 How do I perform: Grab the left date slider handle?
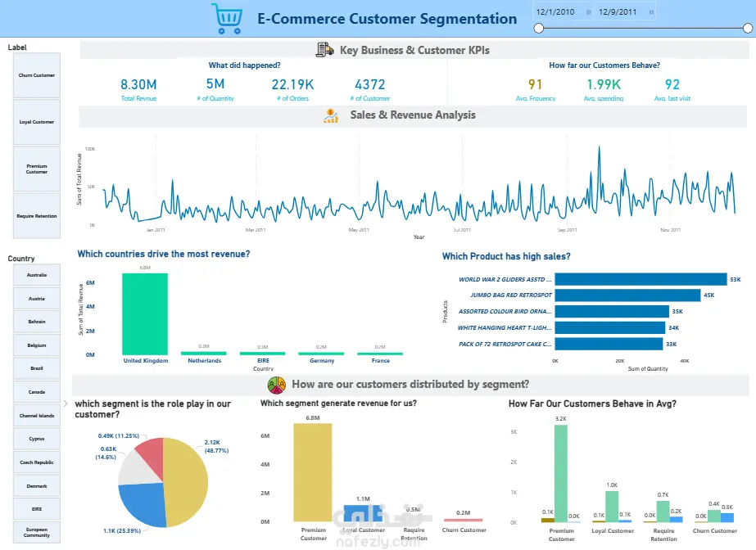coord(539,29)
